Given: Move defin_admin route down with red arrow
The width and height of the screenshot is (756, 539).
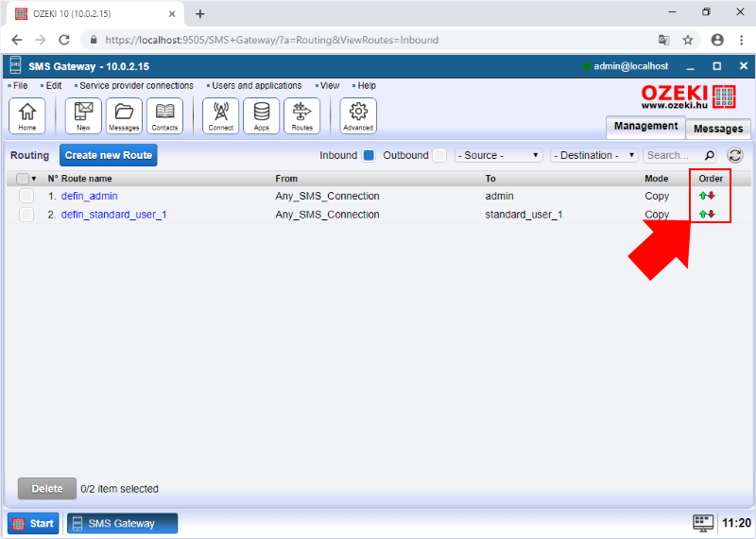Looking at the screenshot, I should tap(712, 196).
